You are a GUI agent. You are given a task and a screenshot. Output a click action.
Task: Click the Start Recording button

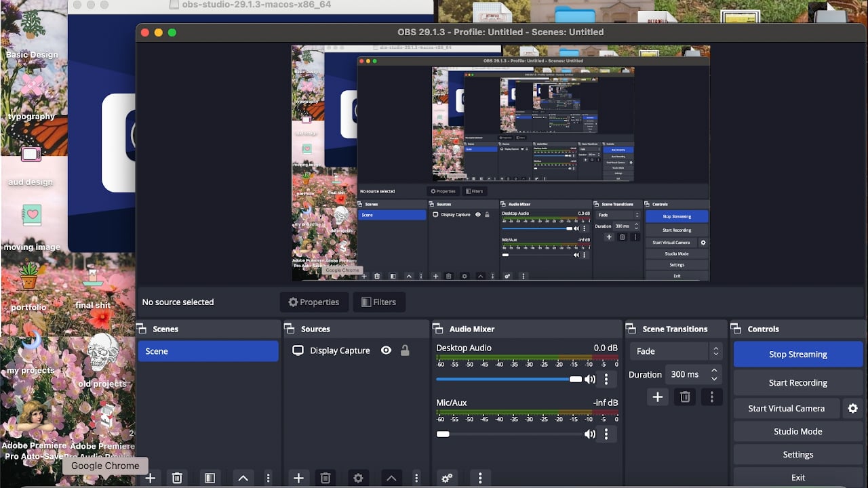point(798,383)
